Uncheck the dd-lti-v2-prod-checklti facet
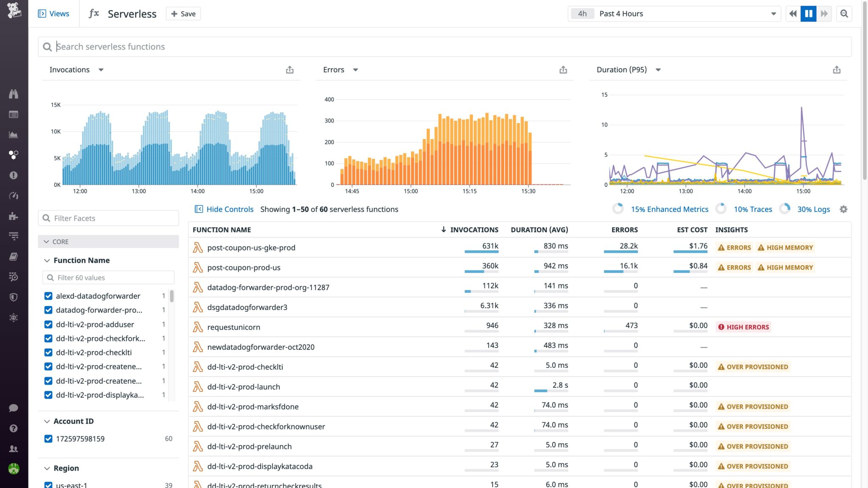Screen dimensions: 868x488 pyautogui.click(x=48, y=352)
